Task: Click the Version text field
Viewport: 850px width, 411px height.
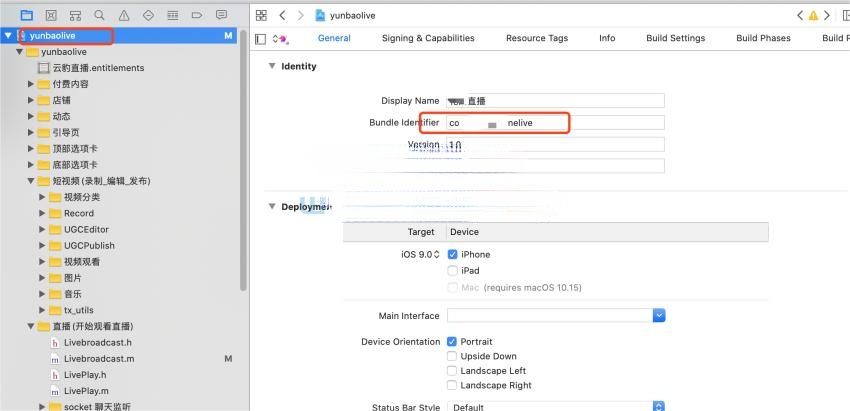Action: point(555,144)
